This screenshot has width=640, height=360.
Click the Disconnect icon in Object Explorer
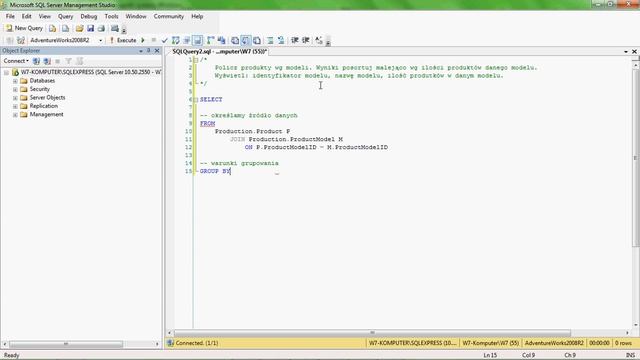[47, 61]
